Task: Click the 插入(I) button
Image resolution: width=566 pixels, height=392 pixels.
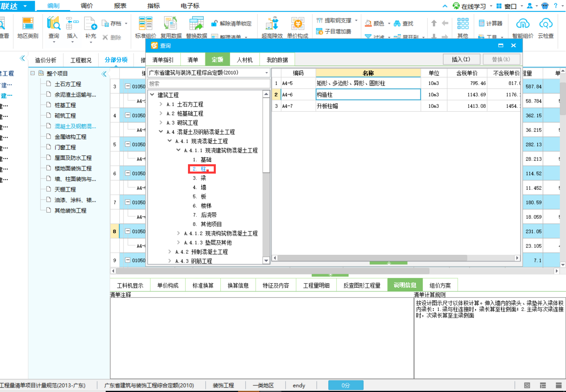Action: pos(461,59)
